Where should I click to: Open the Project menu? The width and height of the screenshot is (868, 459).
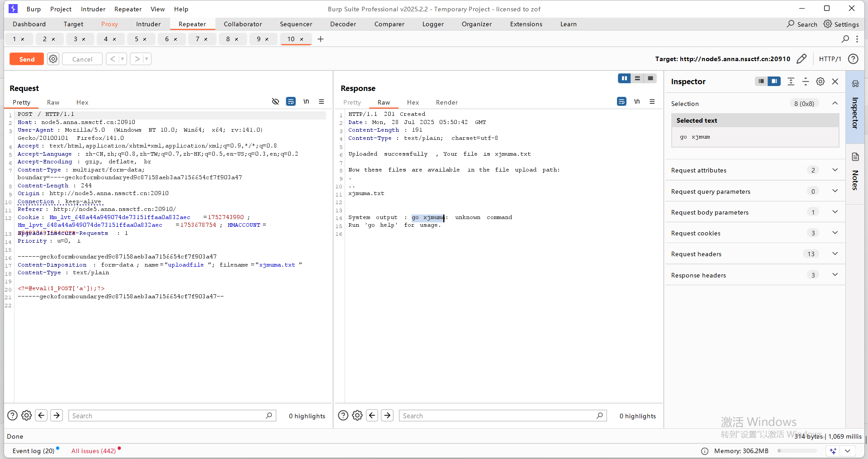point(61,9)
